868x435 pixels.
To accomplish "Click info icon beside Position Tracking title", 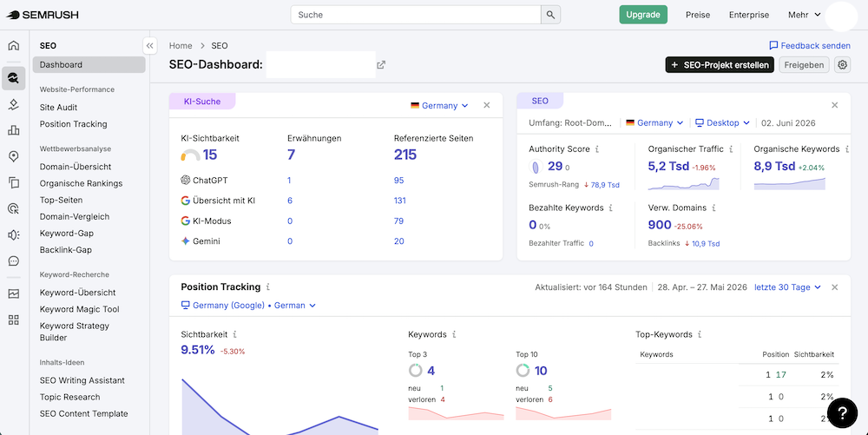I will coord(268,287).
